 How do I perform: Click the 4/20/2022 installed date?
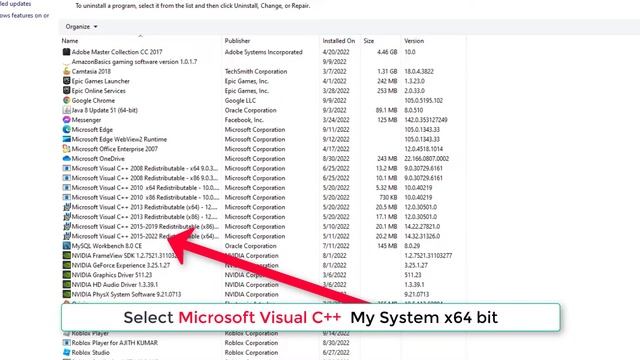click(x=336, y=52)
